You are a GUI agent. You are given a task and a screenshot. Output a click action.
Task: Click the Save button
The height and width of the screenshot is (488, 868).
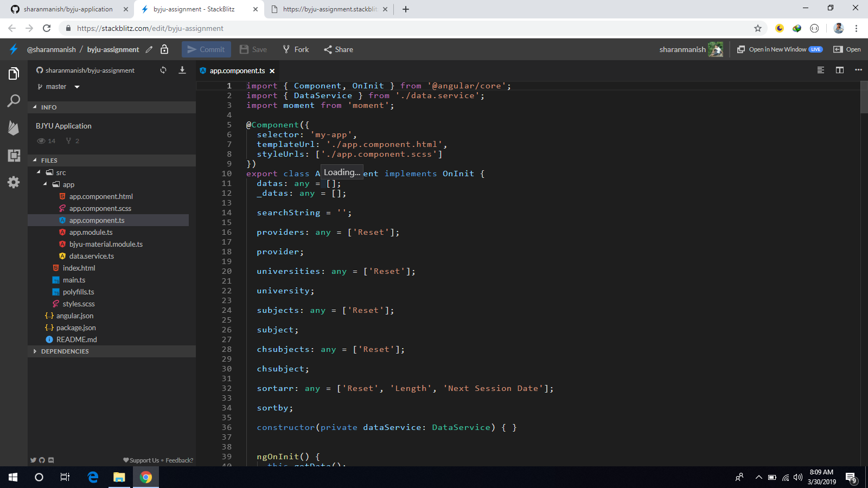click(x=253, y=49)
